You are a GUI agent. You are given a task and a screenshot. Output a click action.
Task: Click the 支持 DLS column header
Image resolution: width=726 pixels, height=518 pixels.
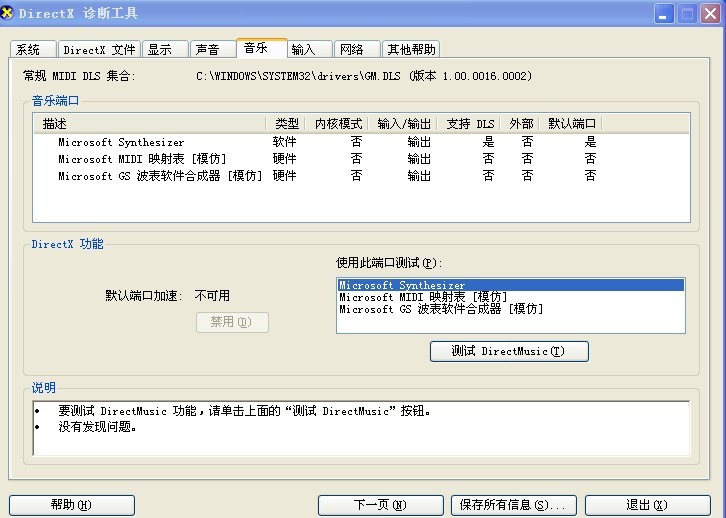pyautogui.click(x=469, y=124)
